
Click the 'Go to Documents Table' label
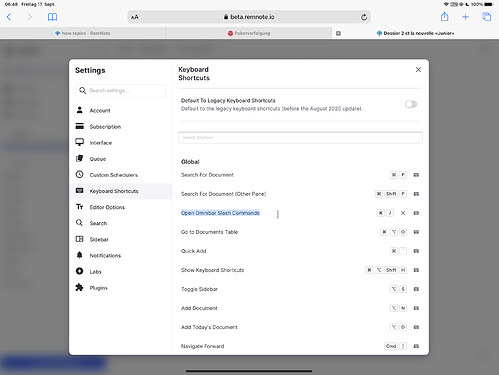[x=209, y=232]
